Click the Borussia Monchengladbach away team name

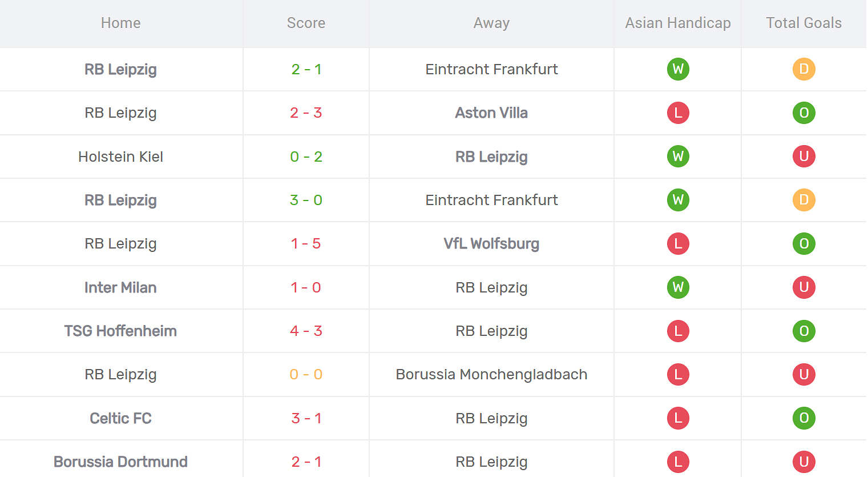coord(491,374)
